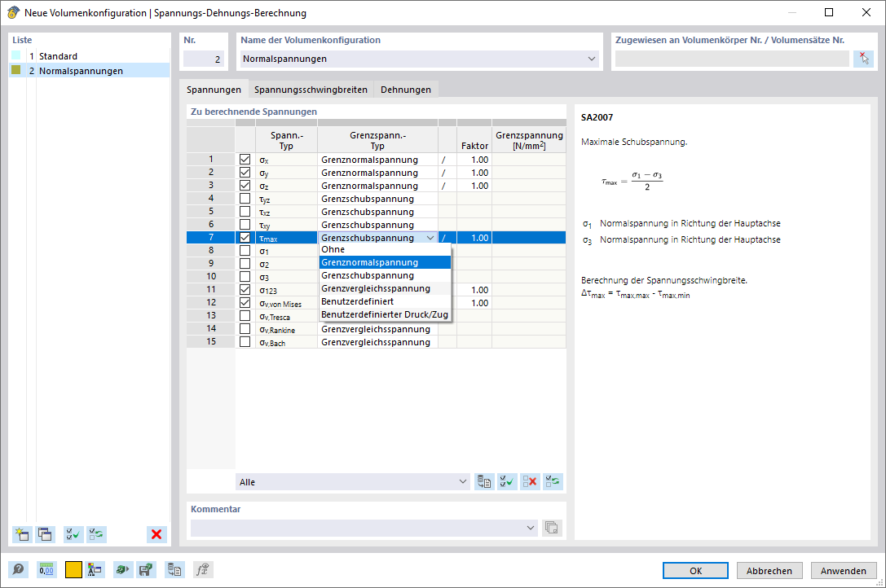Open the help speech-bubble icon
This screenshot has width=886, height=588.
coord(19,570)
